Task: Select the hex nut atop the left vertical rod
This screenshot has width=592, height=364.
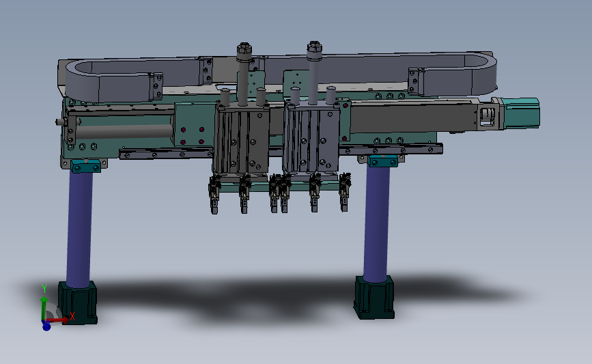Action: click(244, 48)
